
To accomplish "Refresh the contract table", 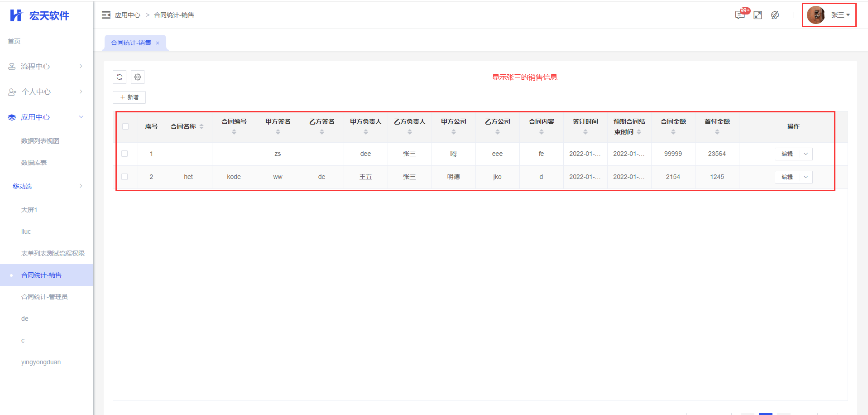I will point(120,77).
